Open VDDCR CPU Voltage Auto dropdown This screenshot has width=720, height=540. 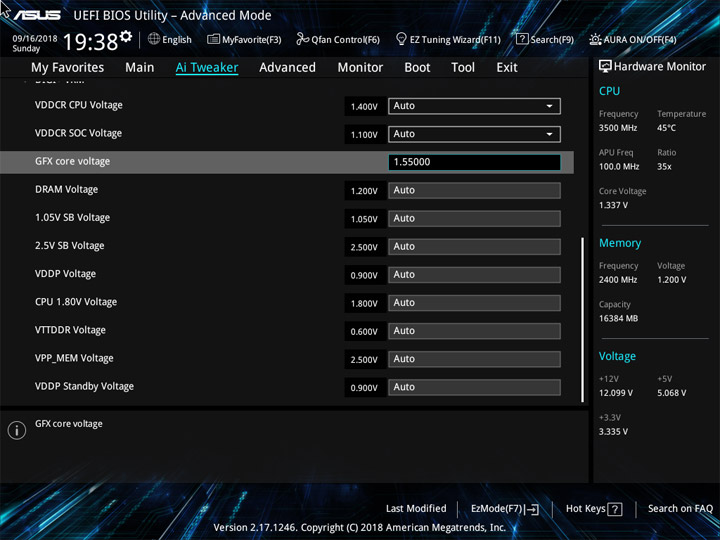tap(474, 106)
